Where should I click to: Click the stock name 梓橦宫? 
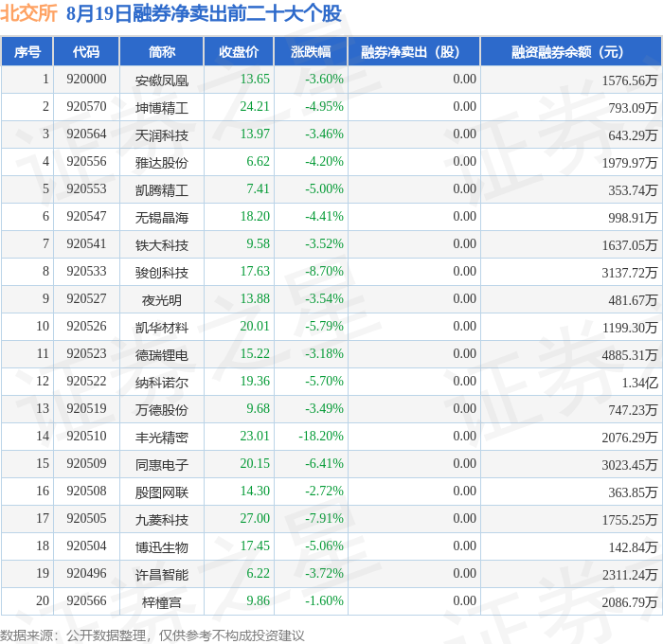point(162,602)
